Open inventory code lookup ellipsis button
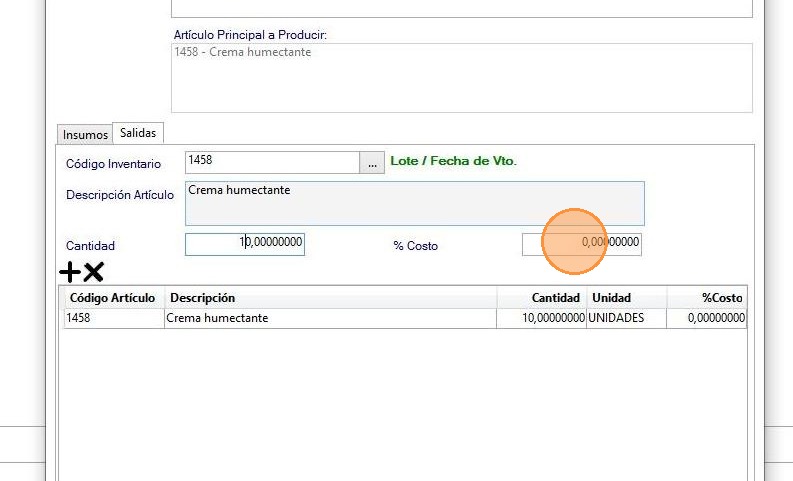The width and height of the screenshot is (793, 481). tap(371, 162)
